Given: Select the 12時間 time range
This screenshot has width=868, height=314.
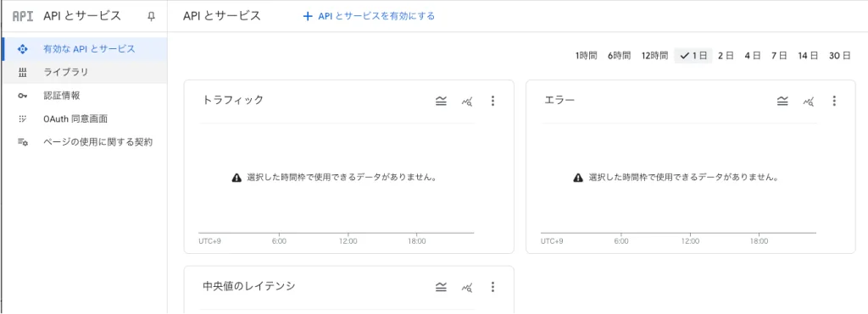Looking at the screenshot, I should tap(655, 56).
